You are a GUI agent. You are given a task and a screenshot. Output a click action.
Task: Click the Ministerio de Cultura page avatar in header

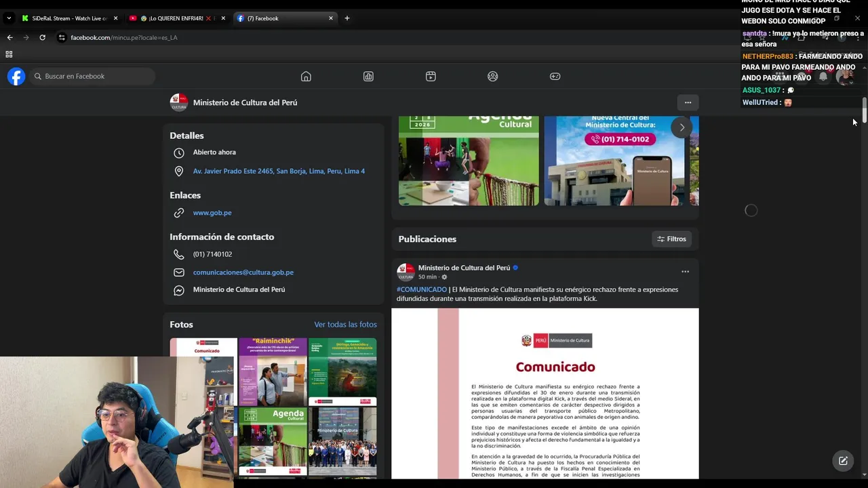click(x=178, y=102)
